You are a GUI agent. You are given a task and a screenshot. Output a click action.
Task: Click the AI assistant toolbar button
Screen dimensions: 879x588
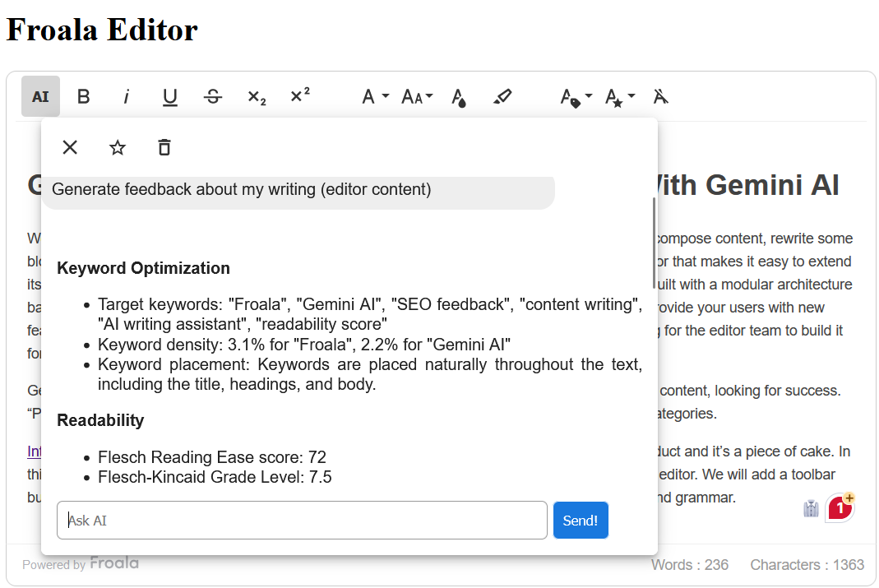point(40,96)
